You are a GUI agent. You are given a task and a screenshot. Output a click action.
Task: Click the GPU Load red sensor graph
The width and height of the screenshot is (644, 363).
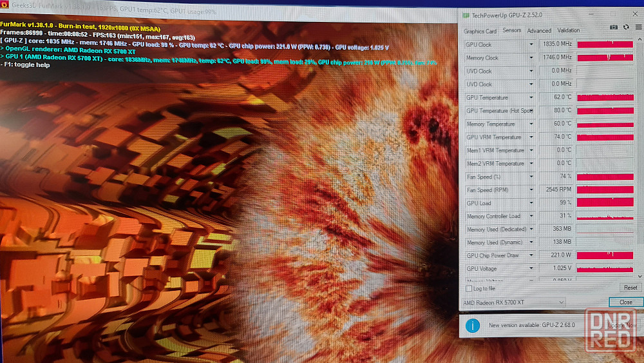(605, 202)
